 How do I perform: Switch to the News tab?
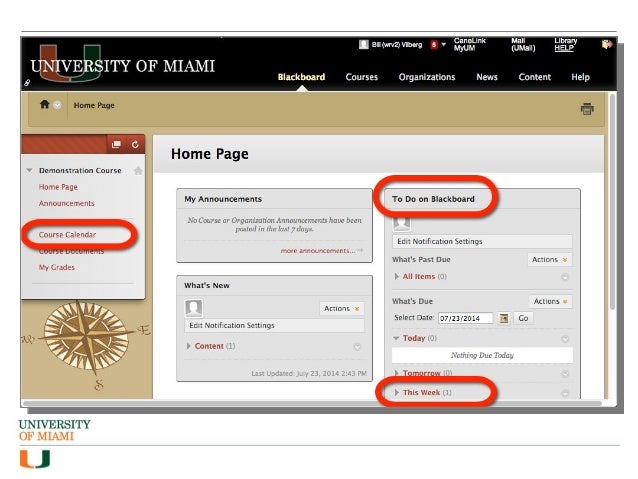(487, 77)
